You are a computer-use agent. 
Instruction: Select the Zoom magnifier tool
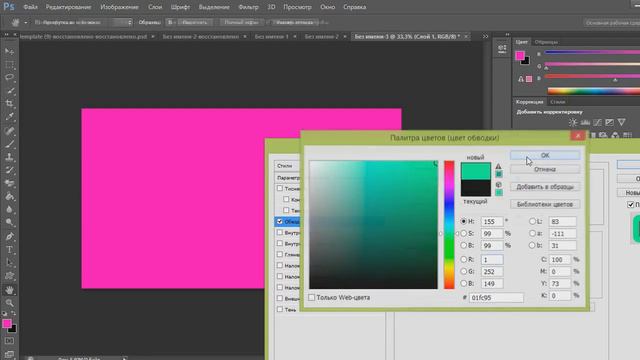point(9,303)
